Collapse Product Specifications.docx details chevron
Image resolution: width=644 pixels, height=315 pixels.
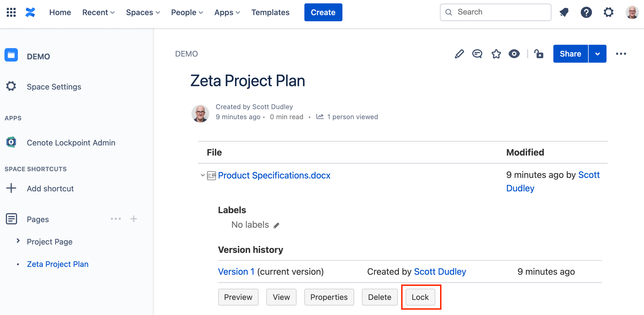203,175
